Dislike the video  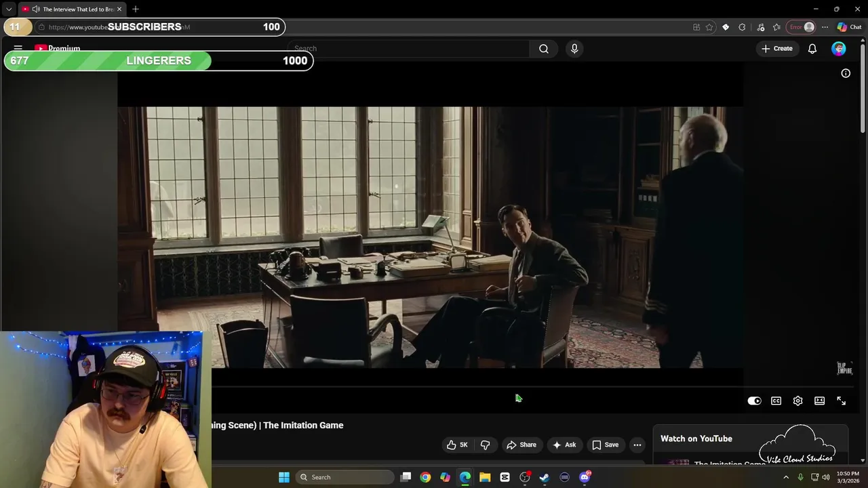coord(485,445)
